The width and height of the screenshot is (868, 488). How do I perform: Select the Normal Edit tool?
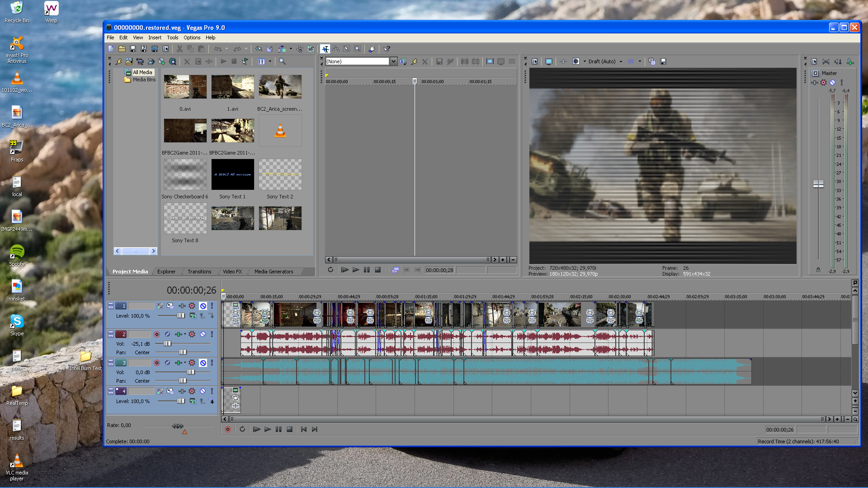tap(325, 49)
